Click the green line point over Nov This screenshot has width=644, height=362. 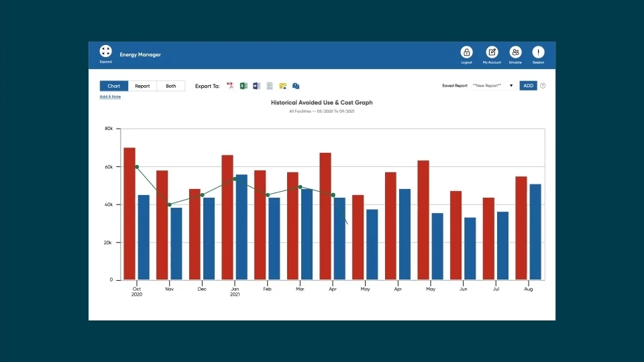click(x=170, y=204)
